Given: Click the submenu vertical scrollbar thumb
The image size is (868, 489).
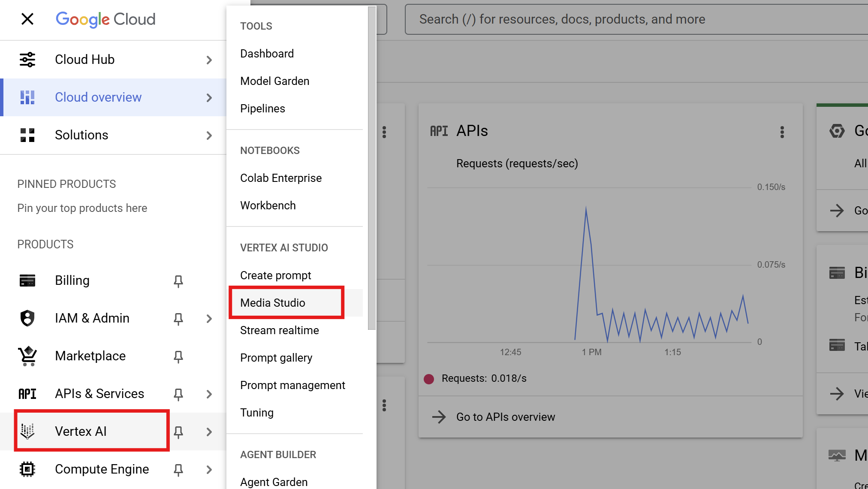Looking at the screenshot, I should click(372, 168).
